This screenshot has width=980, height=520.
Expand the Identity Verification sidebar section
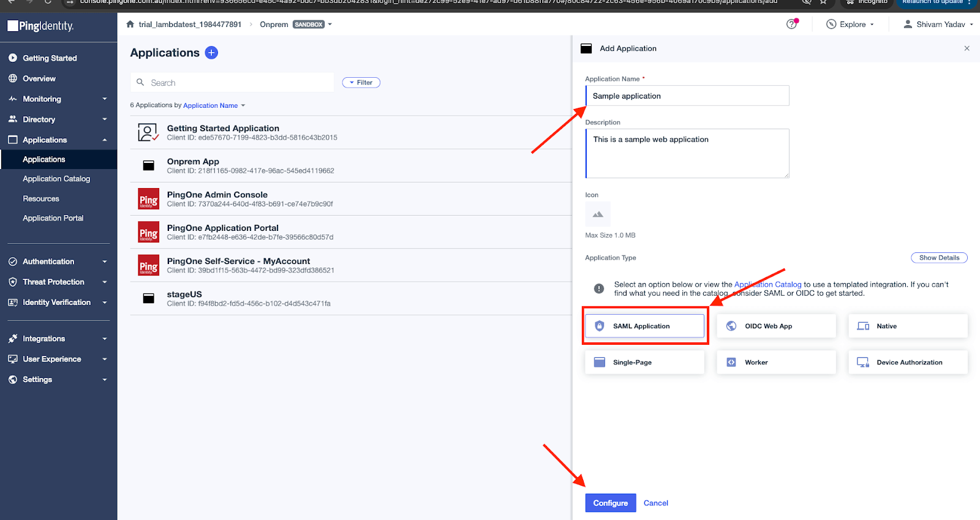click(x=105, y=303)
